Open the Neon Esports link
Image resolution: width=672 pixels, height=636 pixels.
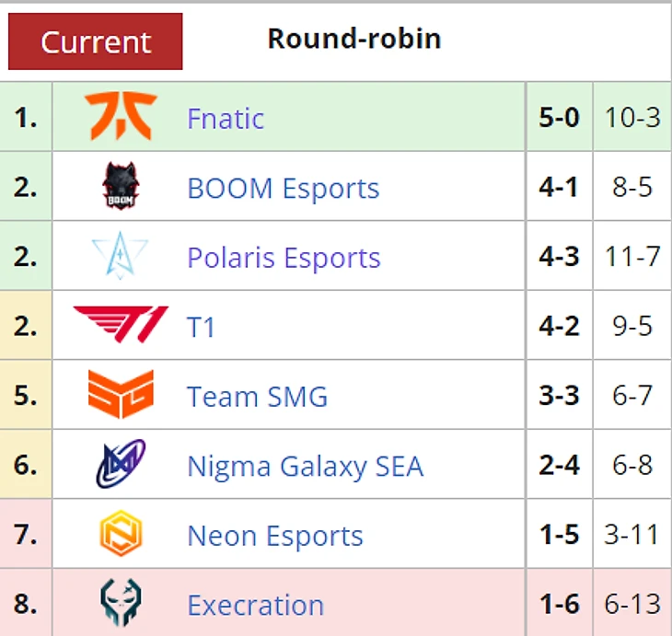(x=275, y=536)
